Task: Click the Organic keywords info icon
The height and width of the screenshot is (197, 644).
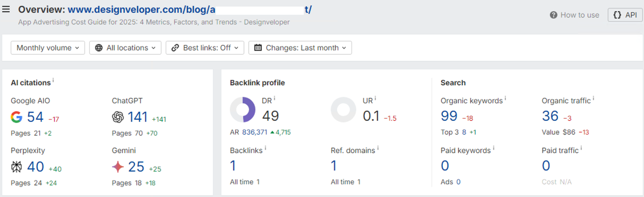Action: pos(505,98)
